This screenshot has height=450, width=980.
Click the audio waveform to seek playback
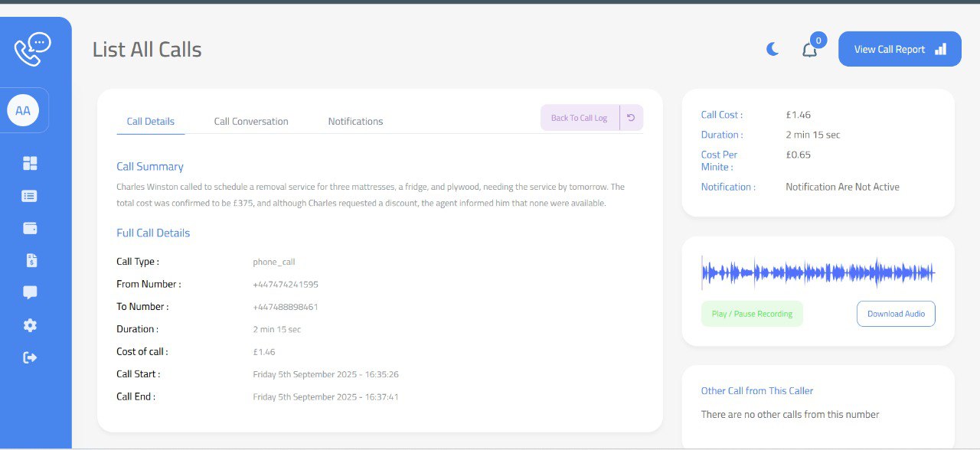coord(817,272)
